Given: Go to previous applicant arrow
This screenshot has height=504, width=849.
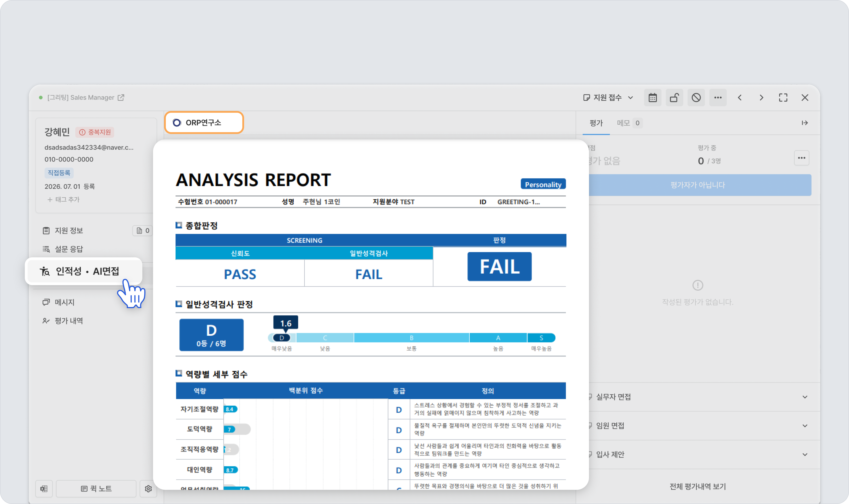Looking at the screenshot, I should 740,98.
